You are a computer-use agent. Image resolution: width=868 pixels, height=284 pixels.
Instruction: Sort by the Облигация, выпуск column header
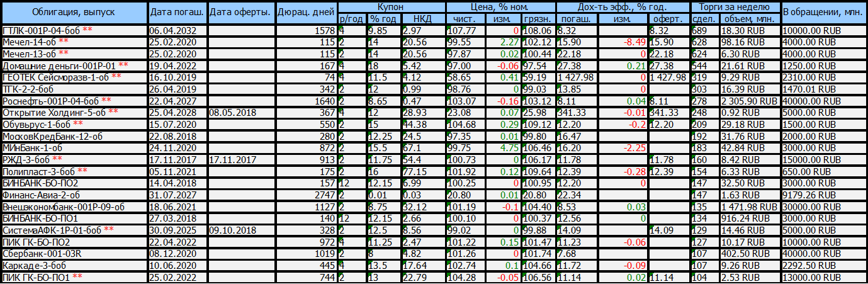[x=74, y=13]
